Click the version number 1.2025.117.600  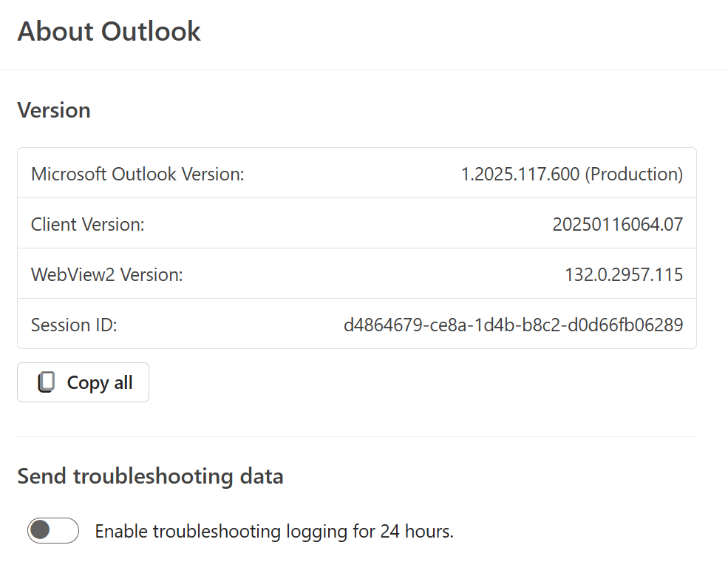(x=520, y=175)
